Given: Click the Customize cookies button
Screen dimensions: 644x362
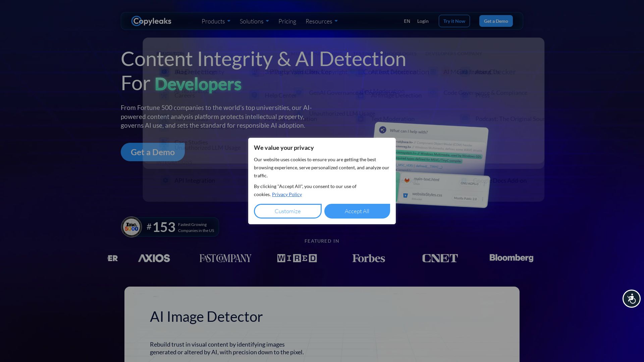Looking at the screenshot, I should (287, 211).
